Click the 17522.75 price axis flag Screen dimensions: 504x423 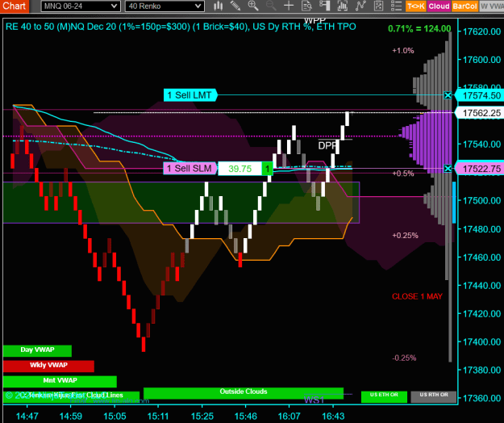[480, 169]
